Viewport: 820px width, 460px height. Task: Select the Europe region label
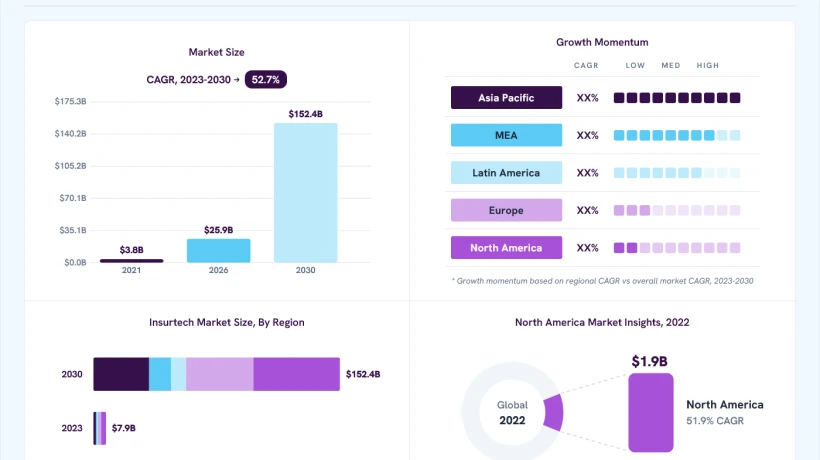[506, 210]
